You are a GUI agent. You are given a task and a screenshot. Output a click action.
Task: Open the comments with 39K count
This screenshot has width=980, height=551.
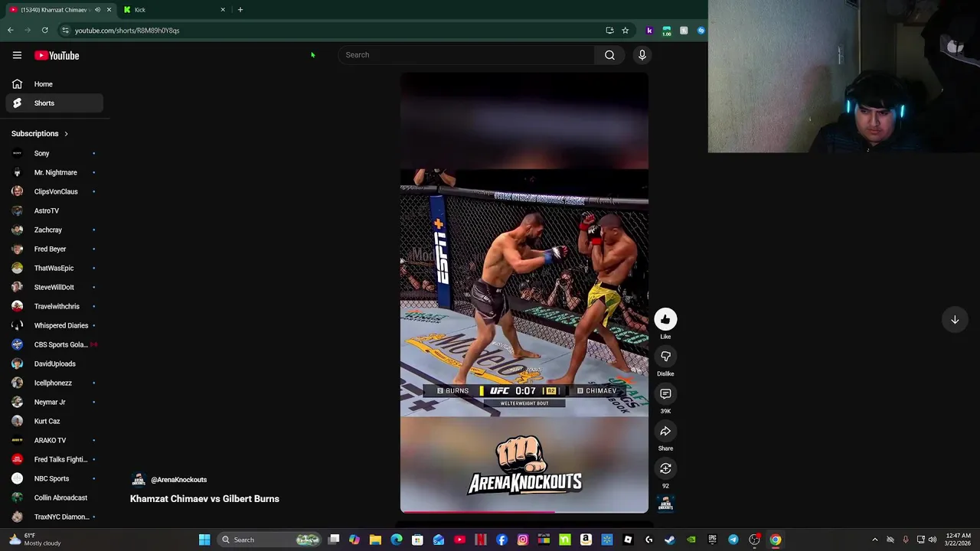(665, 394)
